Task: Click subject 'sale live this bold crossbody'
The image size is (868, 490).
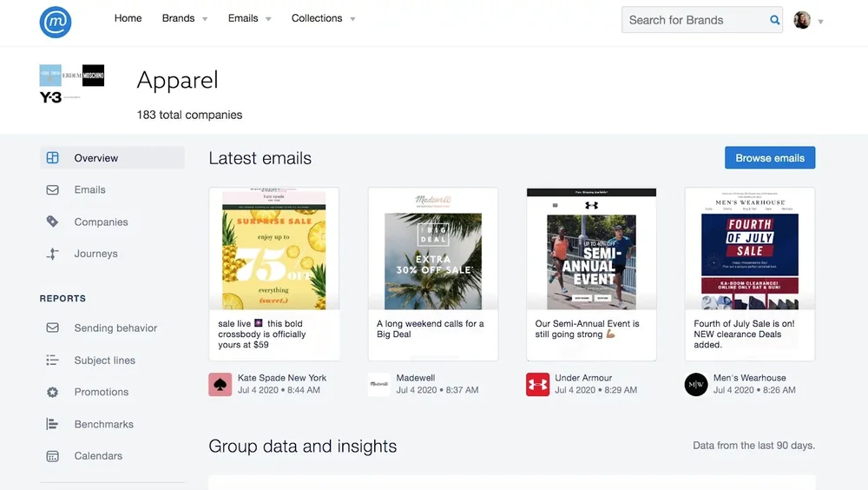Action: (262, 334)
